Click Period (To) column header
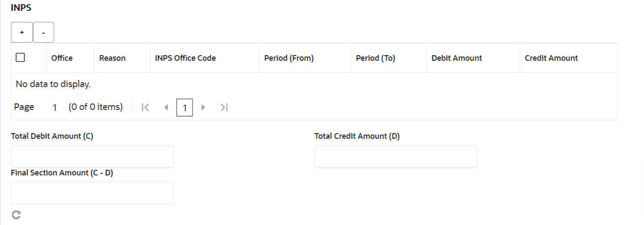This screenshot has height=225, width=644. click(x=375, y=58)
